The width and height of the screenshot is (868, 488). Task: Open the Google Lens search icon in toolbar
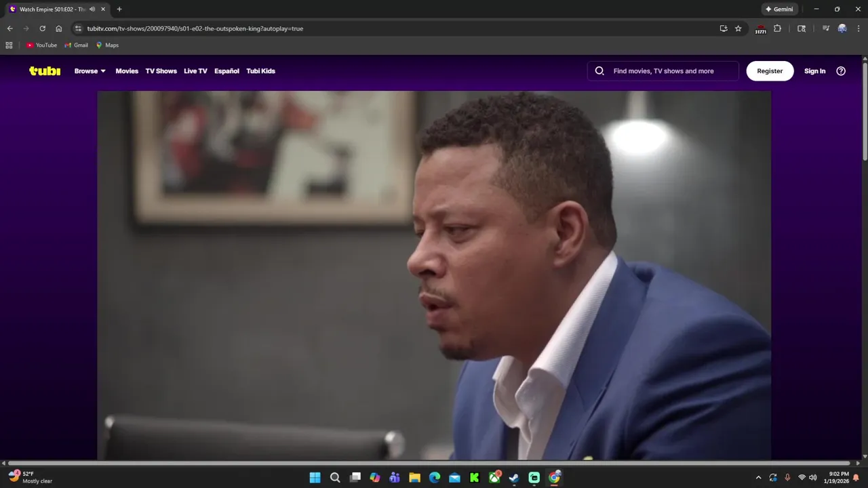point(802,28)
